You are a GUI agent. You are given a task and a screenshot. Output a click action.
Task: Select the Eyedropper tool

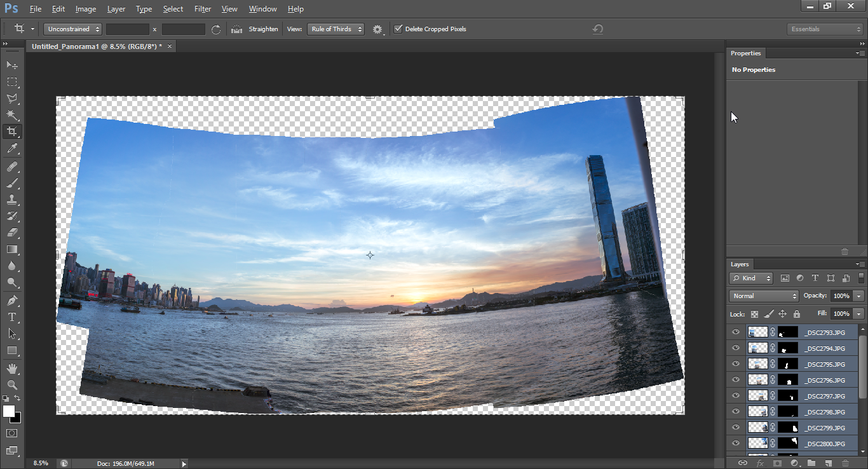[12, 149]
